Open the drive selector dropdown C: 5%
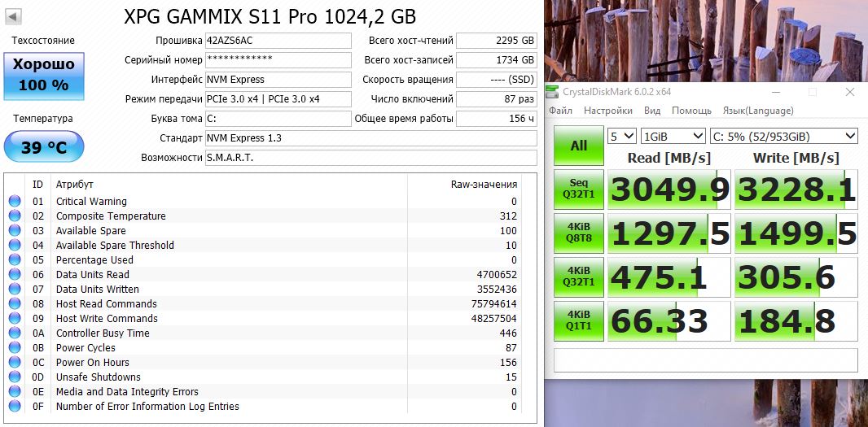 click(784, 136)
